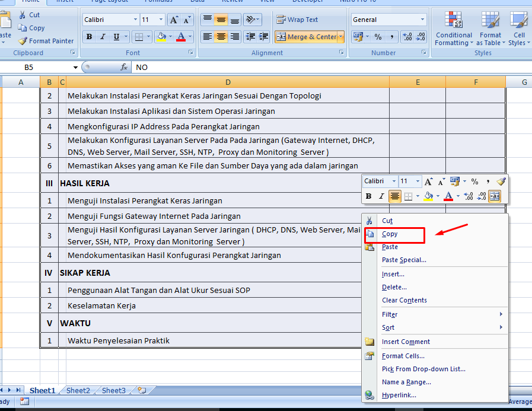This screenshot has height=411, width=532.
Task: Apply the Percent Style number format
Action: (x=377, y=37)
